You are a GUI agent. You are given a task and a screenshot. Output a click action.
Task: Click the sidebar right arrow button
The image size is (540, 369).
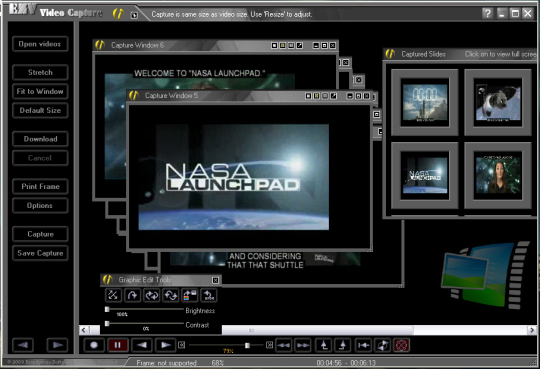(x=57, y=345)
